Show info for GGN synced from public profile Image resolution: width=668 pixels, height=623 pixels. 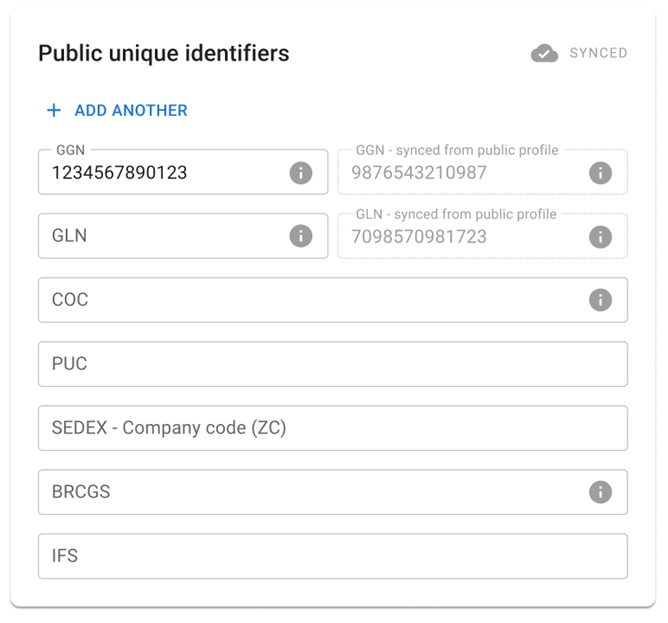(x=600, y=173)
